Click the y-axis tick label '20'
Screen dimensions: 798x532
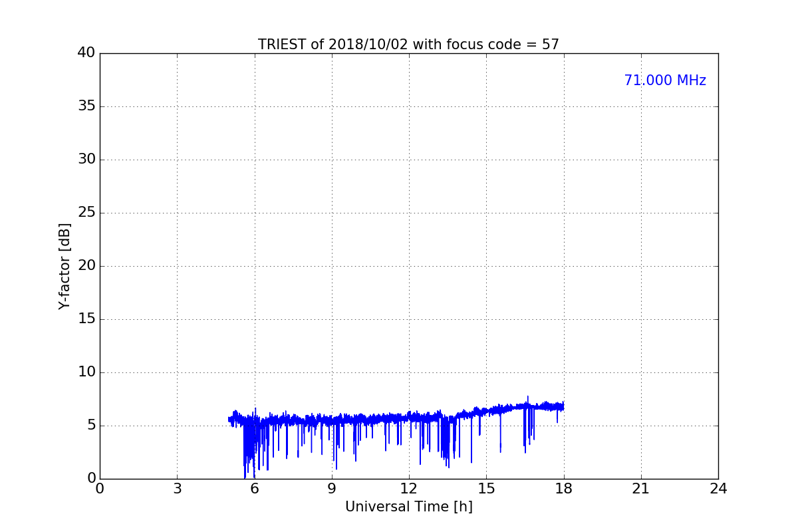pyautogui.click(x=86, y=266)
